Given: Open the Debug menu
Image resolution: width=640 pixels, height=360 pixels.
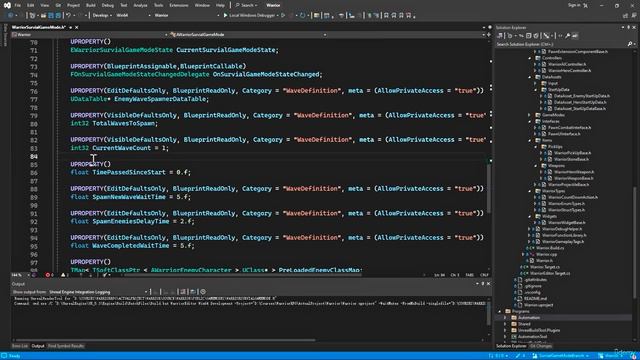Looking at the screenshot, I should pyautogui.click(x=108, y=5).
